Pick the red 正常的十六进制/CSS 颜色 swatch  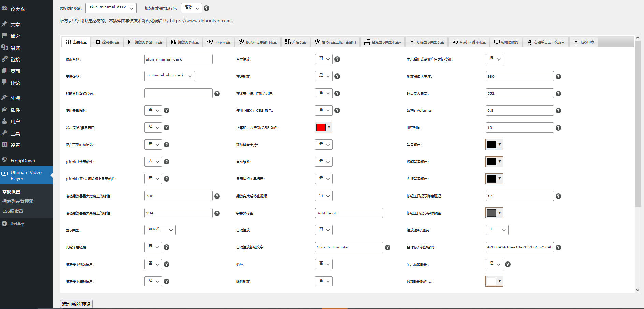[324, 127]
